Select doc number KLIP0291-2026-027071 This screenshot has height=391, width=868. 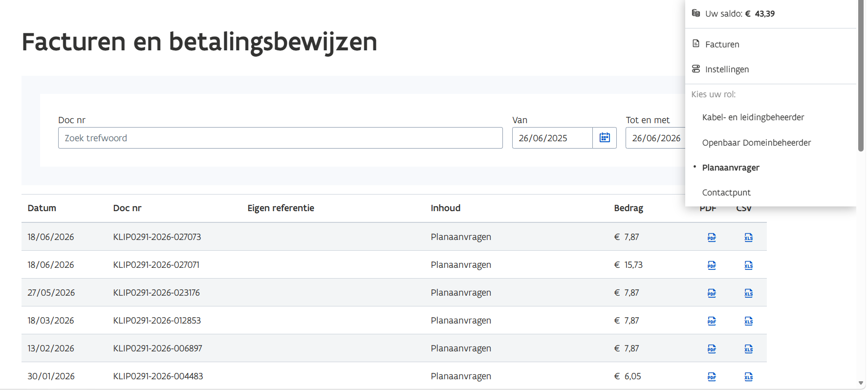[156, 265]
